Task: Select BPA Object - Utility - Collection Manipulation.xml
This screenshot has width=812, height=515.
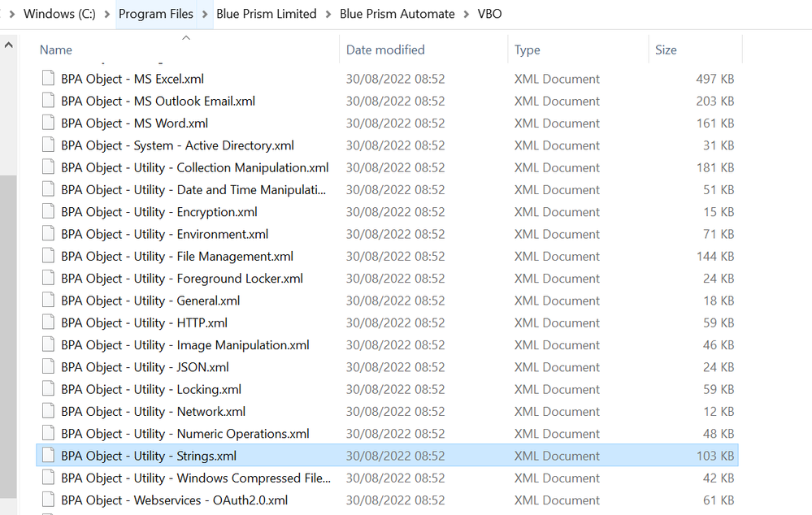Action: (195, 167)
